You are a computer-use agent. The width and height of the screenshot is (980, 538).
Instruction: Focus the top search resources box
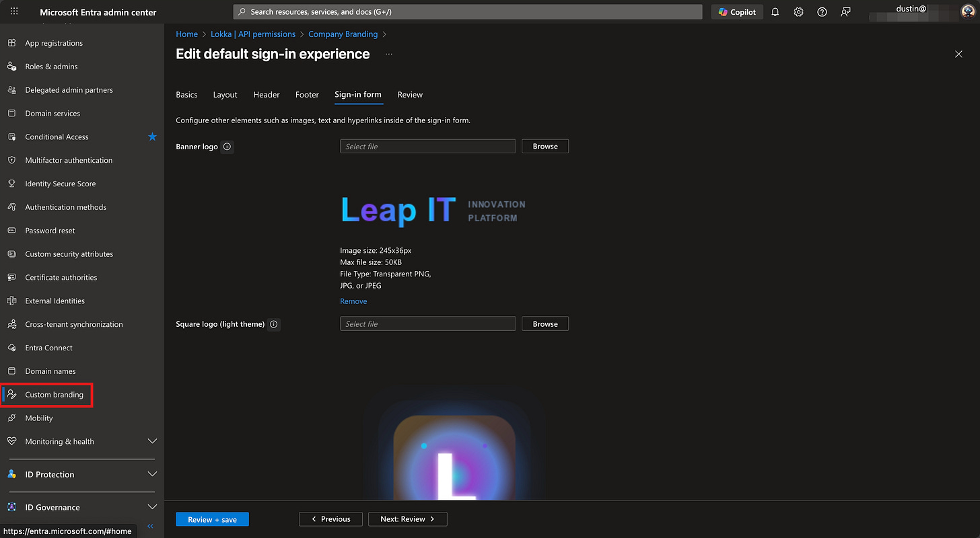(467, 12)
